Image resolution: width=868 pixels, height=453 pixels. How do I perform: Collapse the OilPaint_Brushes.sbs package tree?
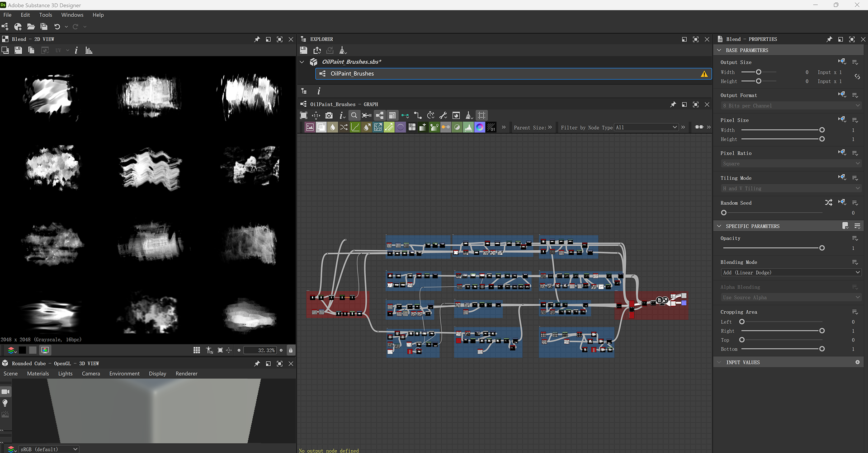click(x=302, y=62)
